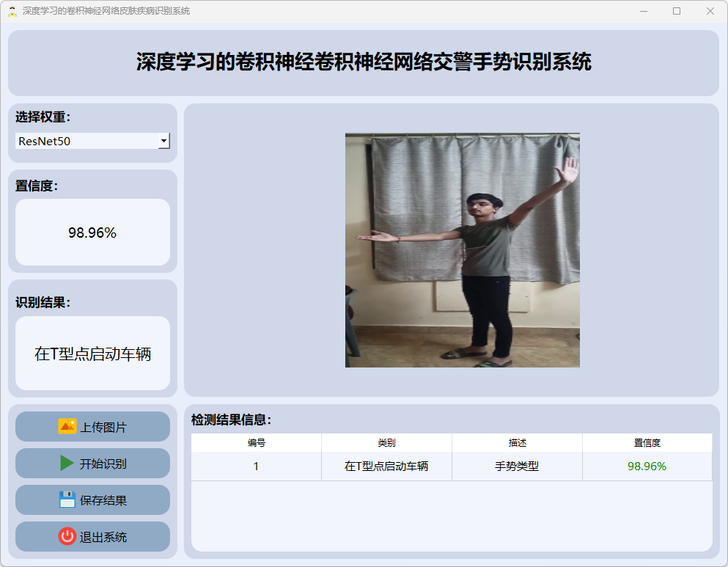This screenshot has width=728, height=567.
Task: Click the 识别结果 output text box
Action: click(x=92, y=354)
